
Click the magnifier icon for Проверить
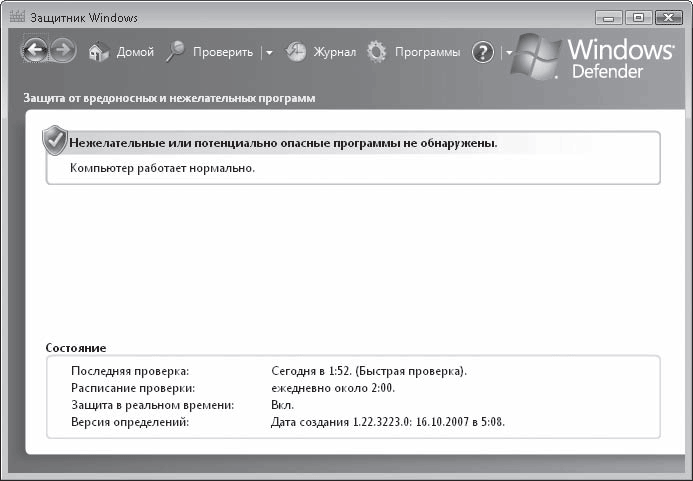[175, 52]
